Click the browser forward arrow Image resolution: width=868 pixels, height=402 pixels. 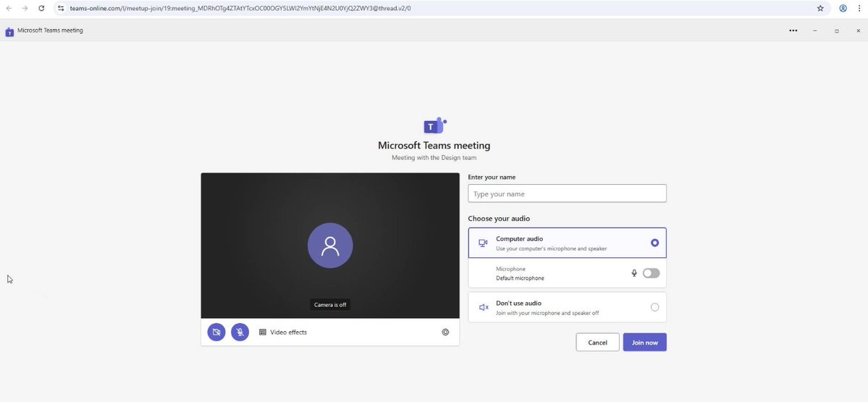coord(25,8)
